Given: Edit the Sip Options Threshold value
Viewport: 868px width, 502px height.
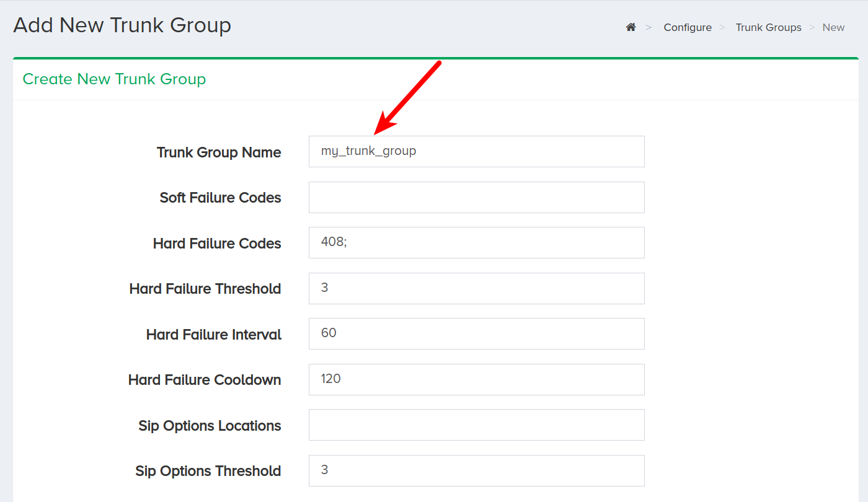Looking at the screenshot, I should point(476,470).
